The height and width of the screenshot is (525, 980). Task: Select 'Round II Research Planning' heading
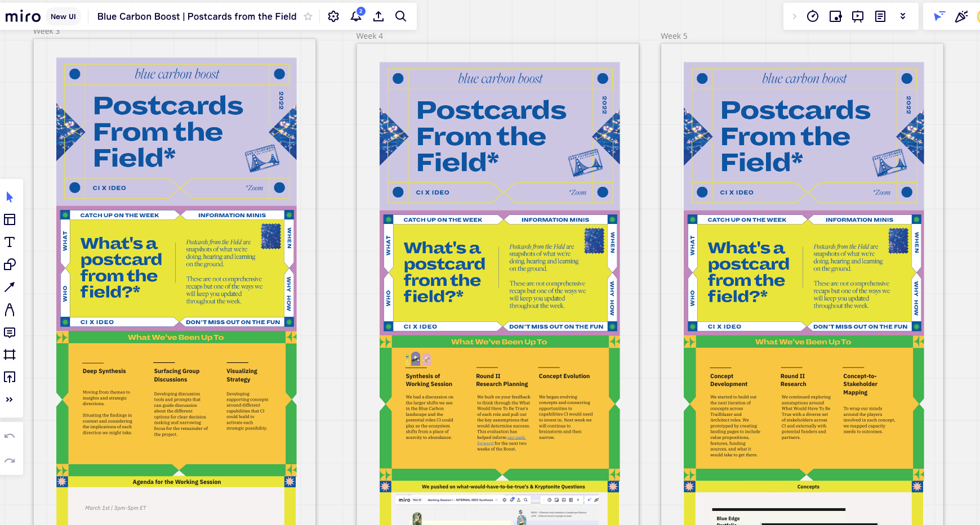[502, 380]
